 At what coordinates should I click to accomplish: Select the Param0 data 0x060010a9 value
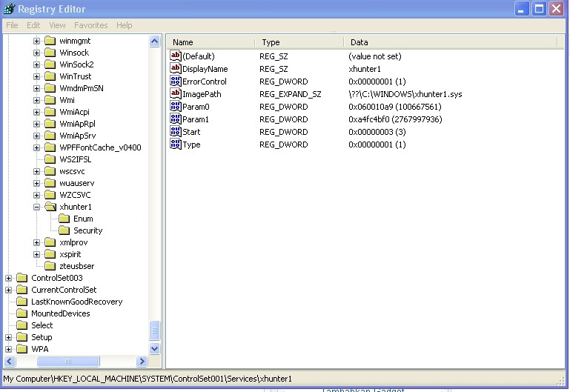395,107
